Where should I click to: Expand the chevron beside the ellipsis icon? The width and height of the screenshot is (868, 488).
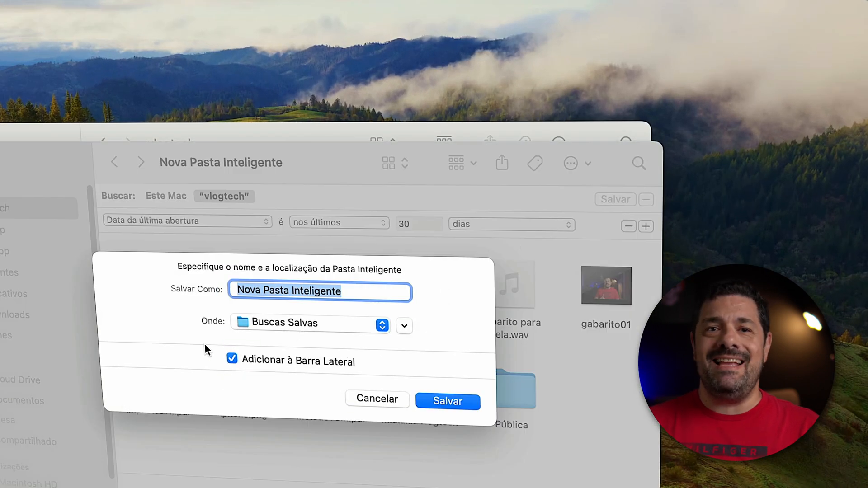588,164
